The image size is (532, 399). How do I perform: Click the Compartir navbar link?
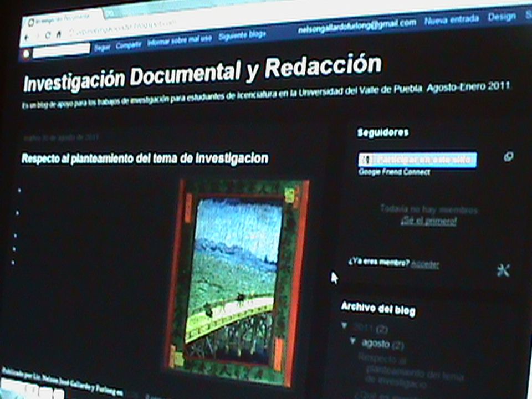128,45
